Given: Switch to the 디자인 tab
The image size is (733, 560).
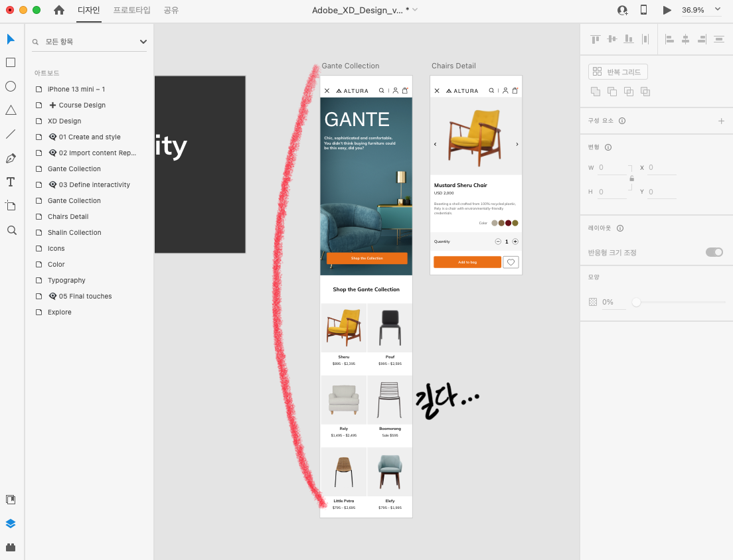Looking at the screenshot, I should [x=89, y=10].
